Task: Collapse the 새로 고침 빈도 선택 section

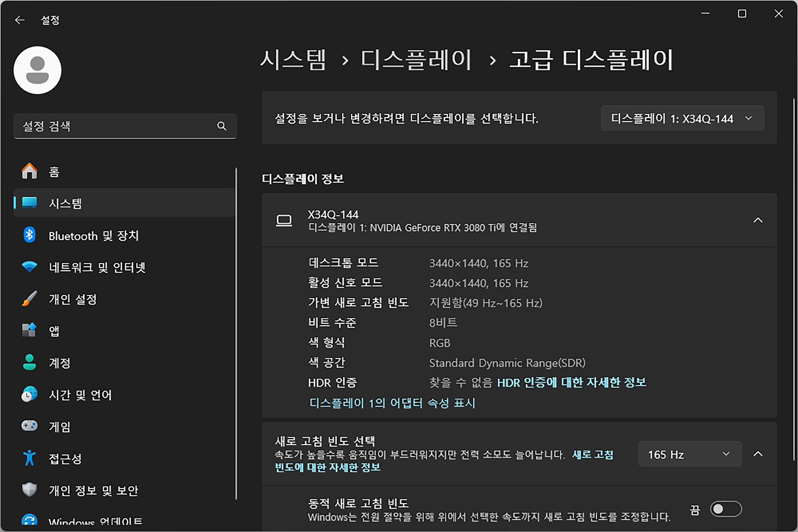Action: pyautogui.click(x=758, y=454)
